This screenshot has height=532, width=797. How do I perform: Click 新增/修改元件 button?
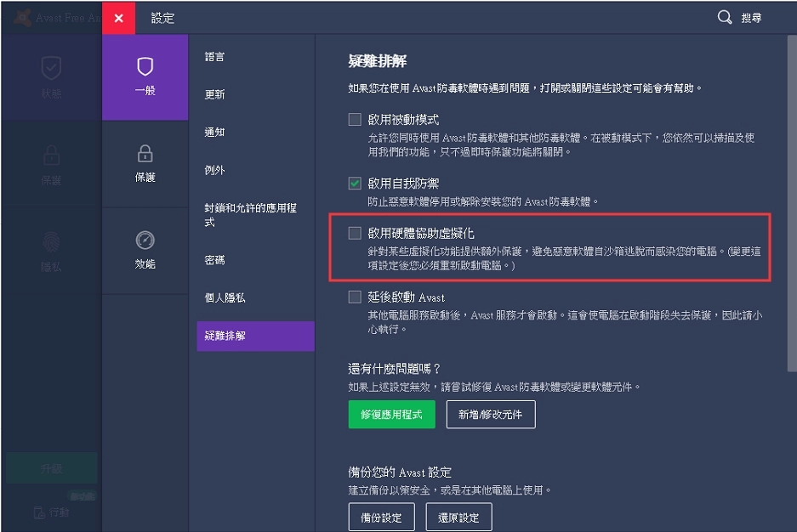coord(491,414)
